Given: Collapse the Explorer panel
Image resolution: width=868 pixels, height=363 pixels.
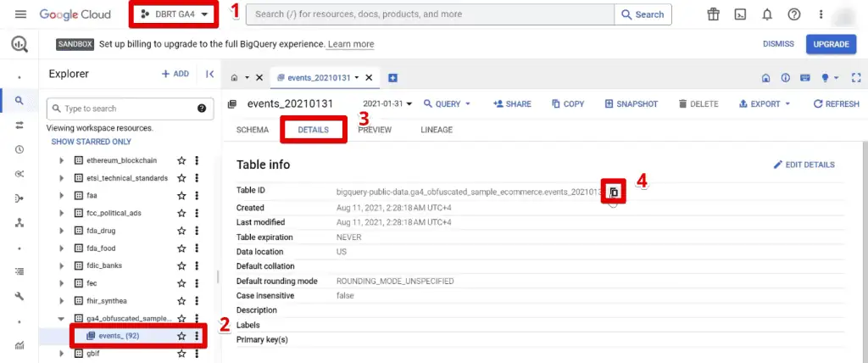Looking at the screenshot, I should 209,74.
